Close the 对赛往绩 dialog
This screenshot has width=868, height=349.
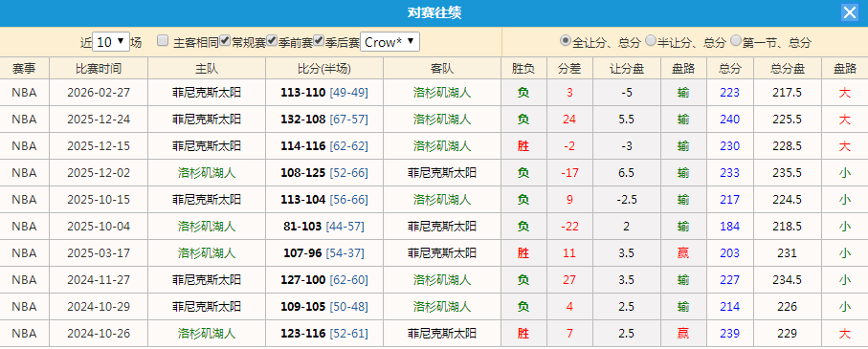849,12
